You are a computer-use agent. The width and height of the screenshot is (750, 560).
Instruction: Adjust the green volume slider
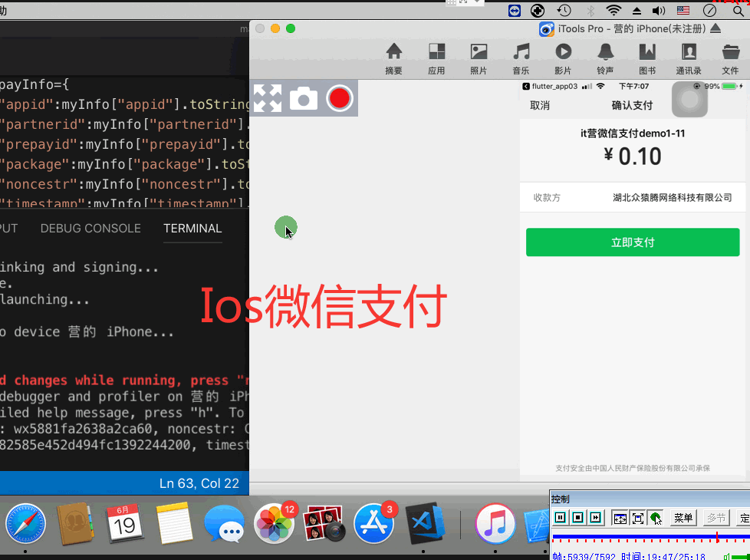[741, 556]
